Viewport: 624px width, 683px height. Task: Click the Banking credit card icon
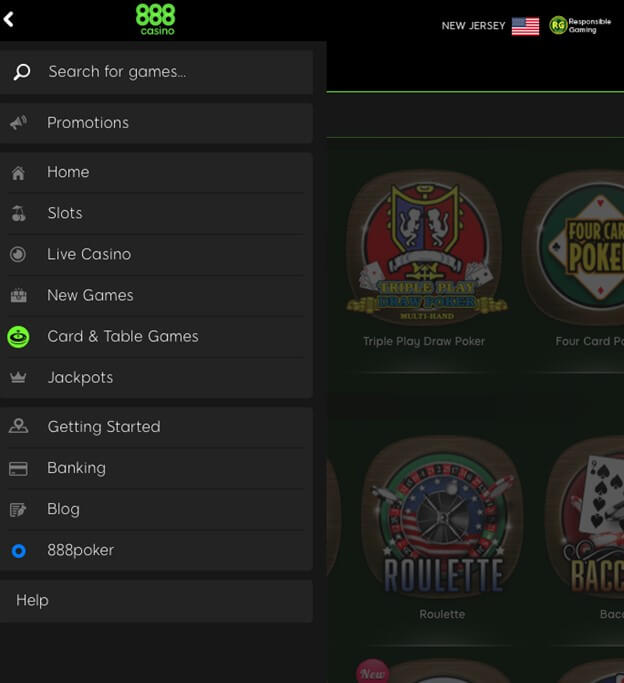(x=18, y=469)
